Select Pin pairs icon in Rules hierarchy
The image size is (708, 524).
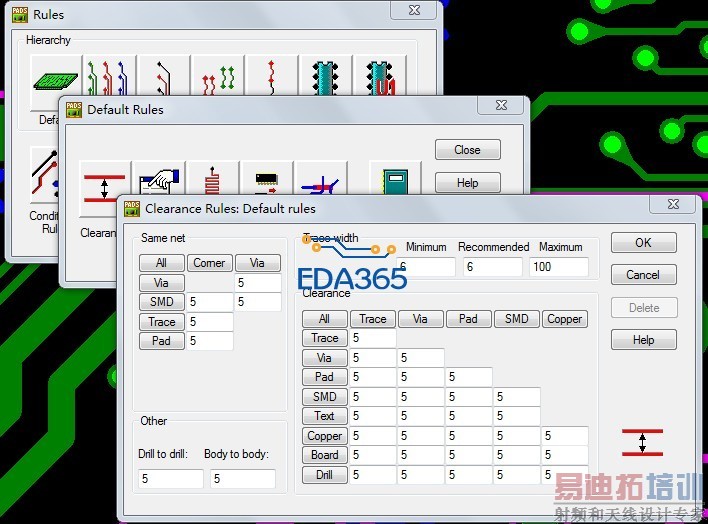[271, 75]
